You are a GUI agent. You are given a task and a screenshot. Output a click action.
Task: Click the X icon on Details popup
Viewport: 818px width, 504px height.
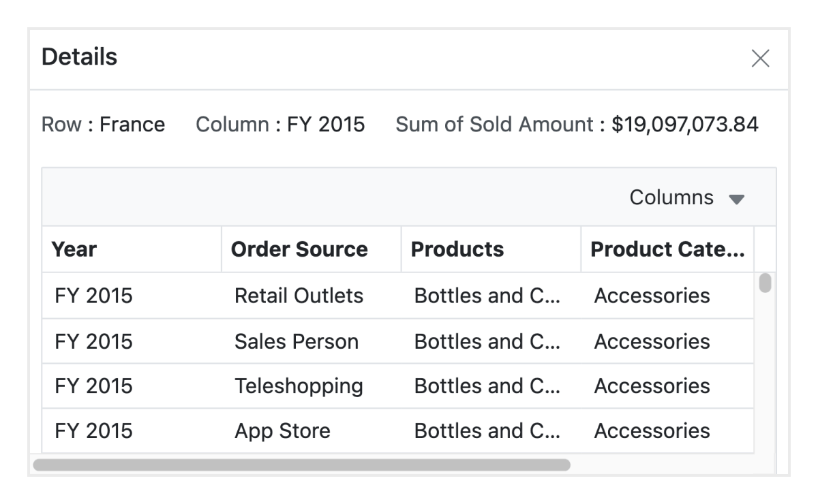click(x=761, y=59)
